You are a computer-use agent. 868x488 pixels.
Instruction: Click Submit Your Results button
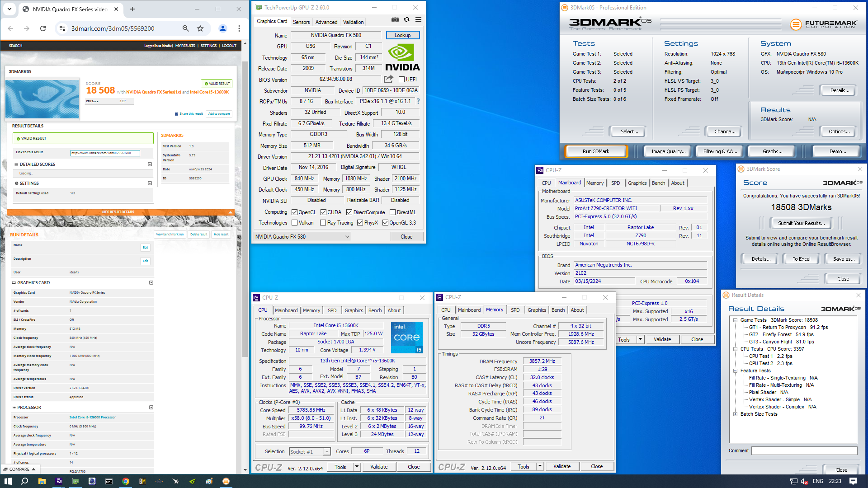click(802, 223)
